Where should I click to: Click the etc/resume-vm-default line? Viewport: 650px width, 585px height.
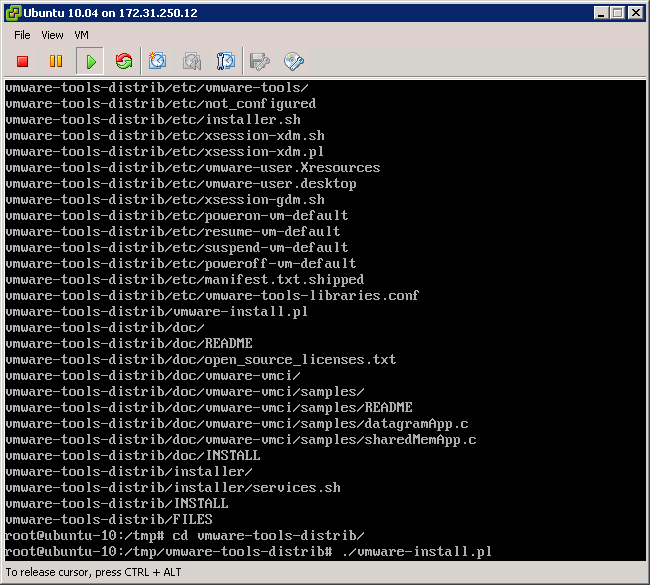tap(172, 231)
